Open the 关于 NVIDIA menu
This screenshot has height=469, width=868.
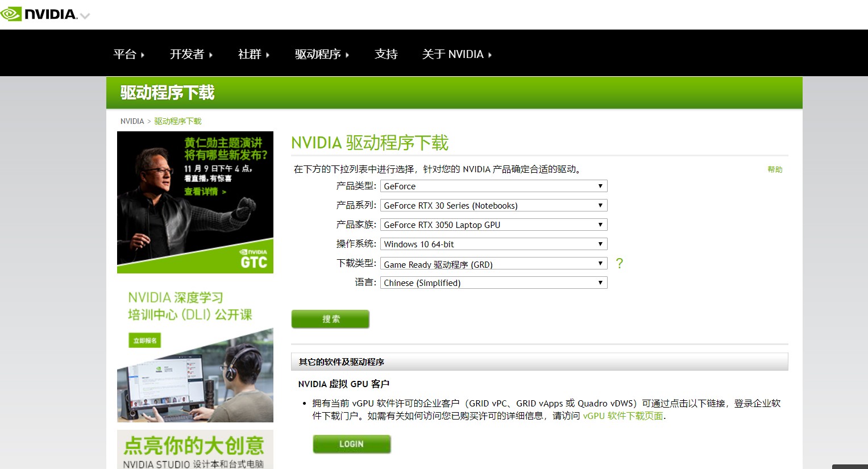coord(457,54)
